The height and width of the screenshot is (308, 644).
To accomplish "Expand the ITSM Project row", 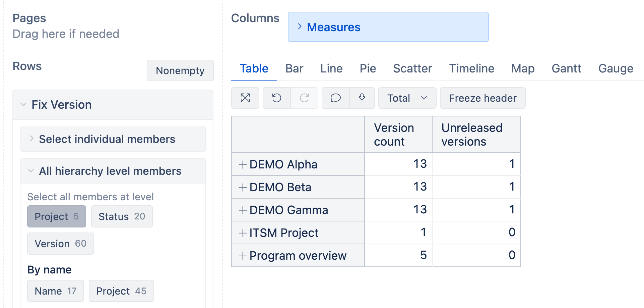I will 242,233.
